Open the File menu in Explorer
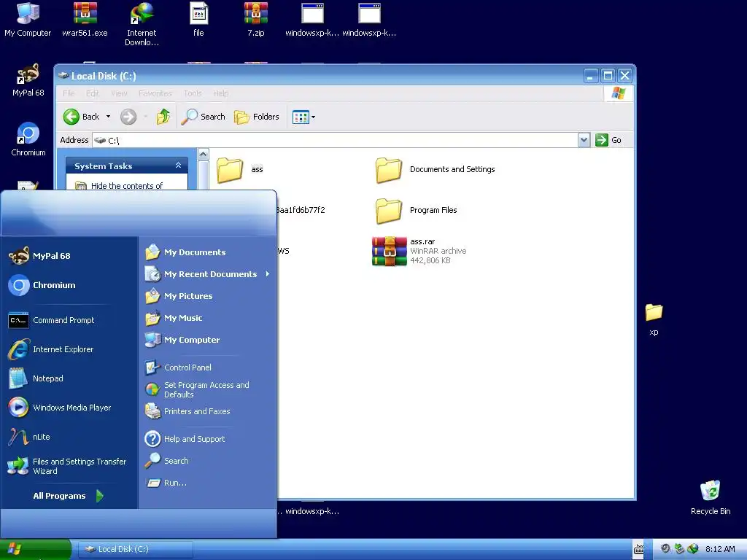 [68, 93]
